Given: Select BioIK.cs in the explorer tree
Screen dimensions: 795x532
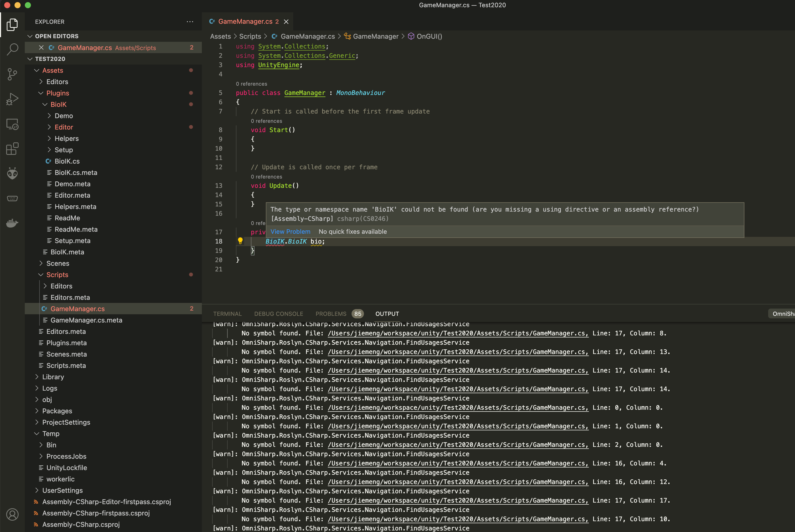Looking at the screenshot, I should pyautogui.click(x=67, y=161).
